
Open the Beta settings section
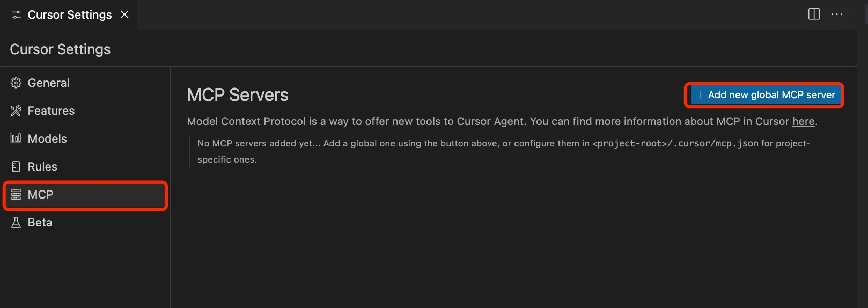(x=85, y=223)
